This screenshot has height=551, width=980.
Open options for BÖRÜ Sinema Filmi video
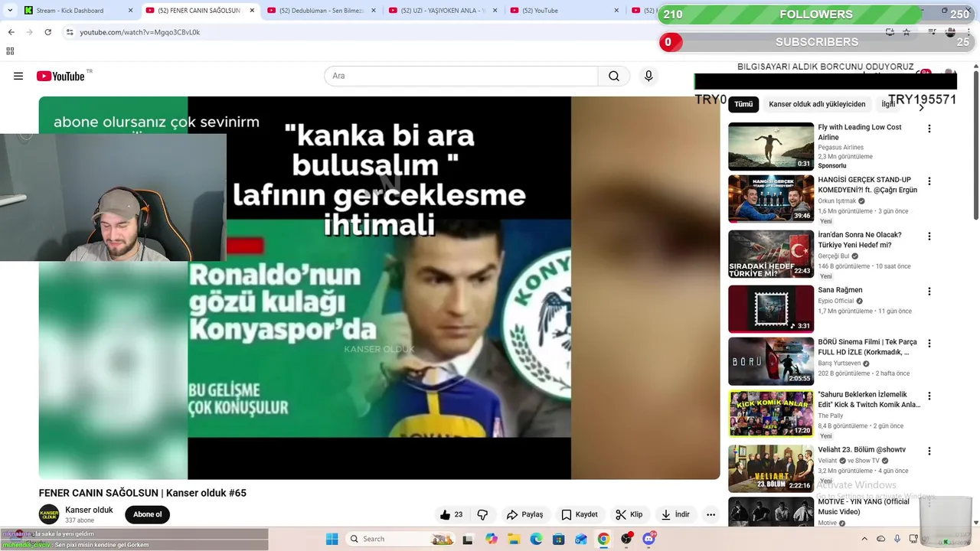929,344
